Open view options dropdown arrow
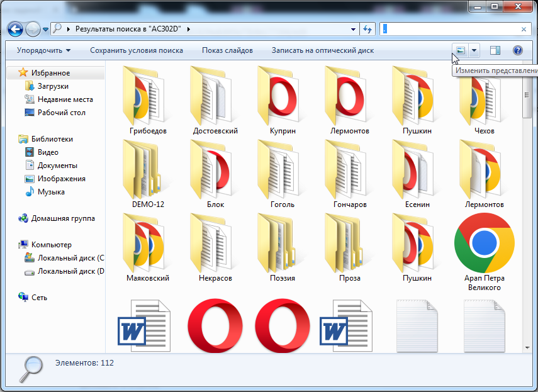 [x=474, y=51]
